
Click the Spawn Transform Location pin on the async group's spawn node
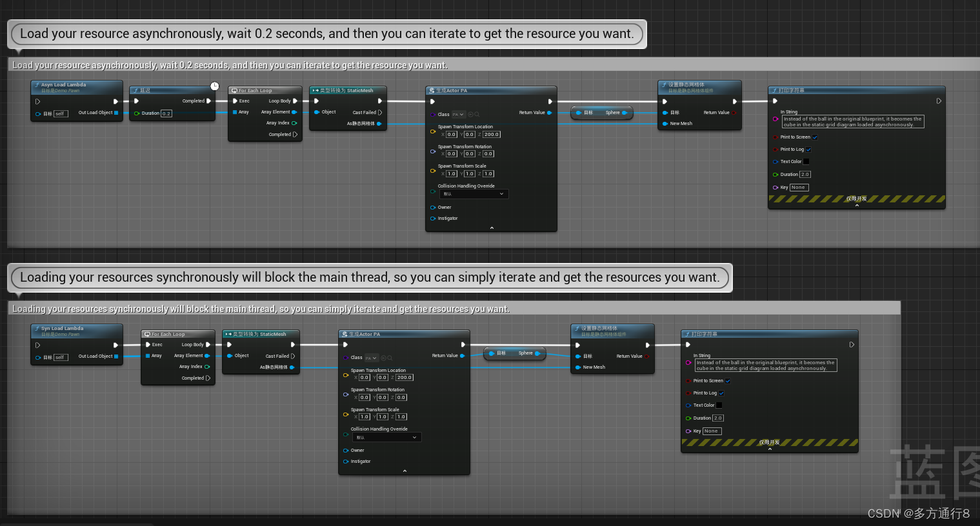click(x=433, y=131)
